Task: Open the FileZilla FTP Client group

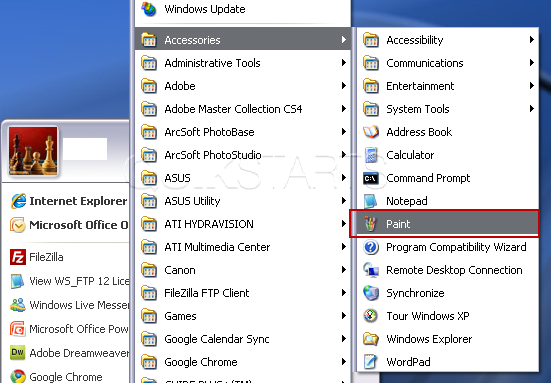Action: (x=242, y=293)
